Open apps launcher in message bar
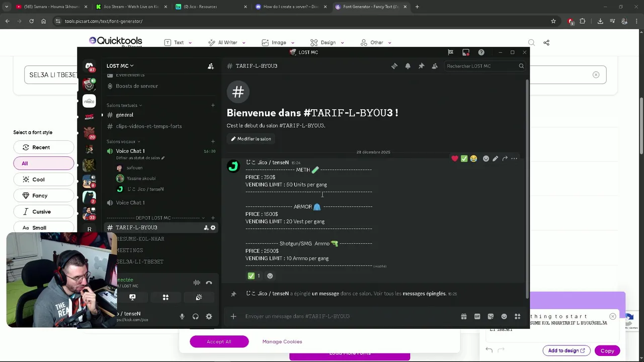644x362 pixels. tap(517, 316)
